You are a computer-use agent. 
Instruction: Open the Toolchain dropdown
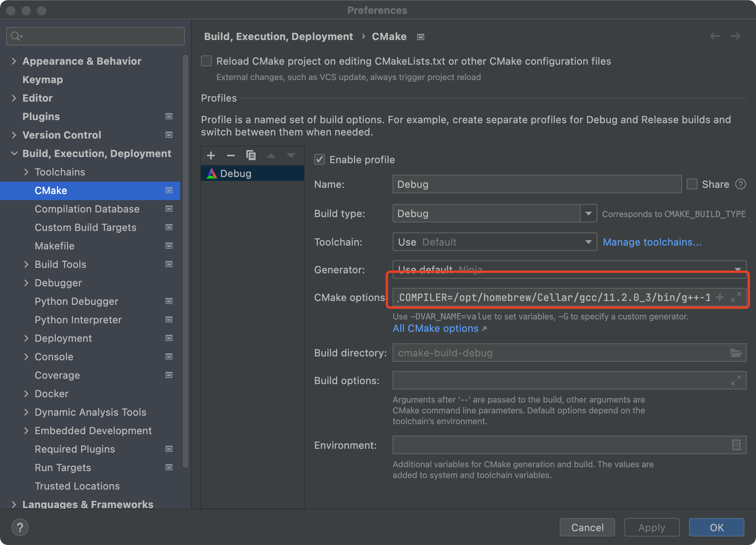click(x=588, y=242)
